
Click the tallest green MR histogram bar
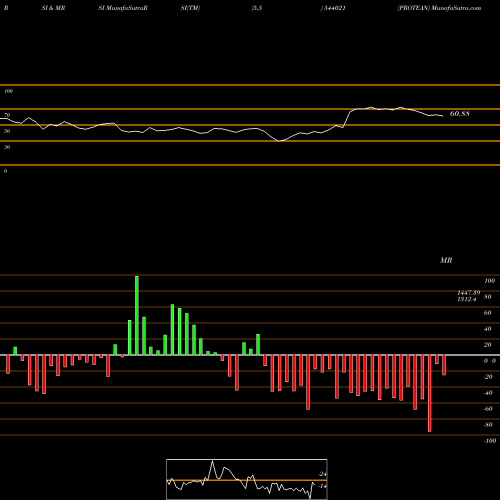[x=137, y=315]
